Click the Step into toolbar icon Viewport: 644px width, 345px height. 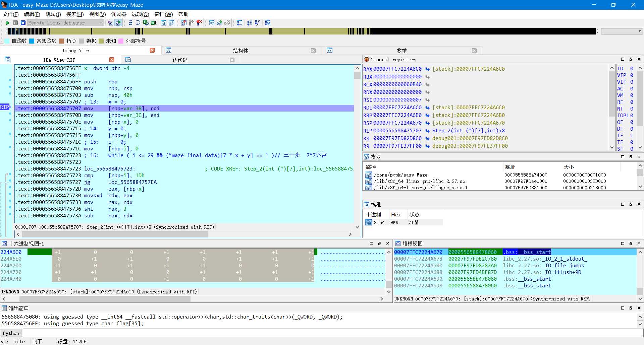(130, 23)
